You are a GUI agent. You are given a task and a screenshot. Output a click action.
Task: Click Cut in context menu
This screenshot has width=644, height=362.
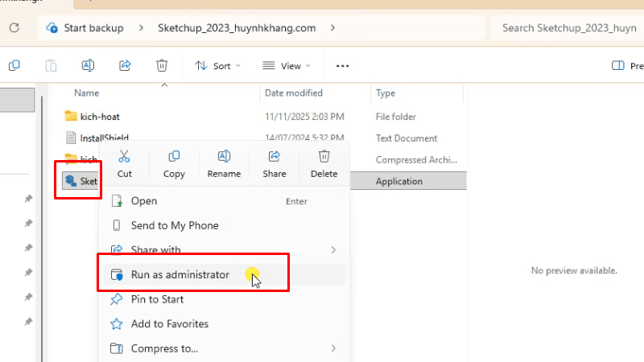125,164
